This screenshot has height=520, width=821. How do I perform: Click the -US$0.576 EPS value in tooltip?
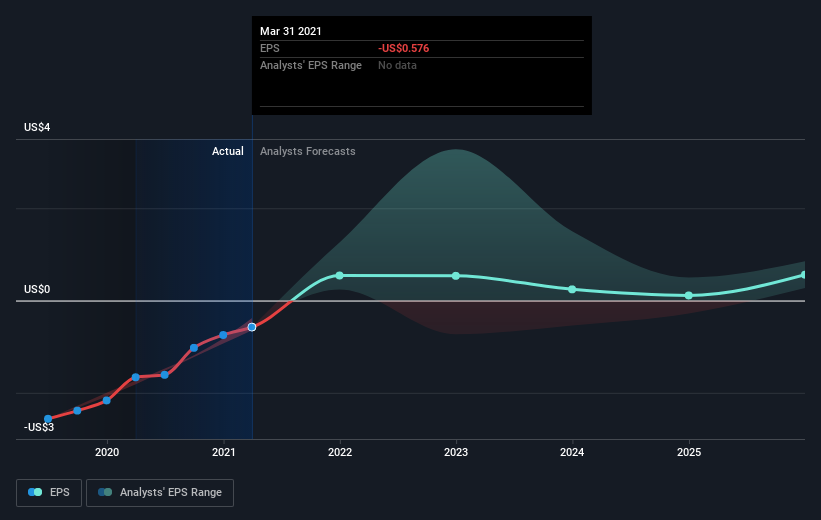[403, 48]
